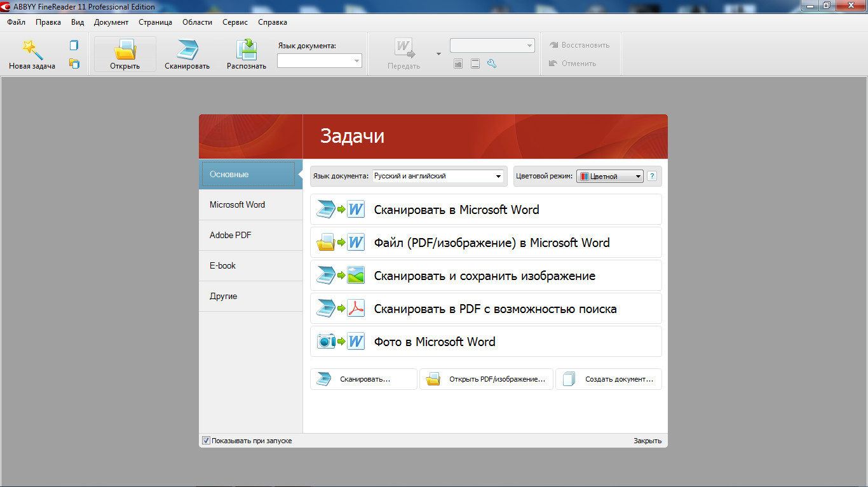Open the Сервис menu

(235, 22)
